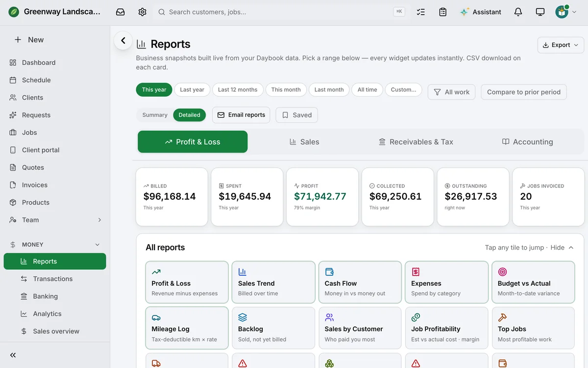Click the Greenway leaf logo
The height and width of the screenshot is (368, 588).
14,12
